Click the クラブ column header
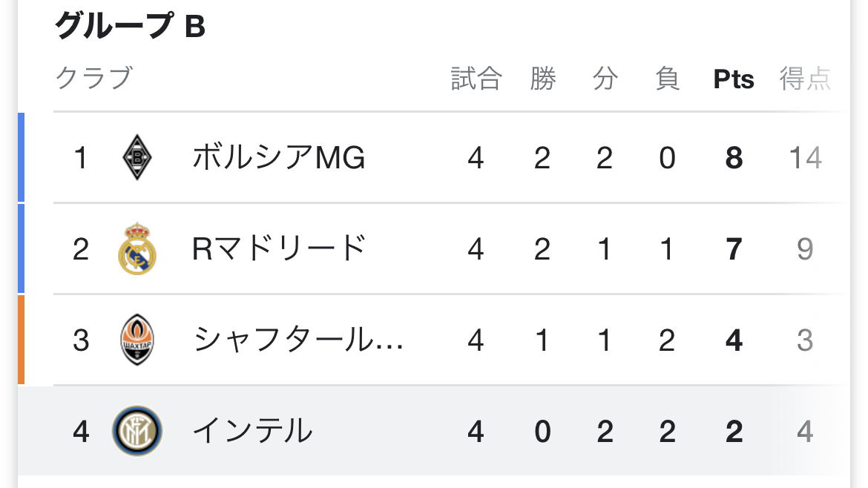Viewport: 868px width, 488px height. (x=94, y=79)
